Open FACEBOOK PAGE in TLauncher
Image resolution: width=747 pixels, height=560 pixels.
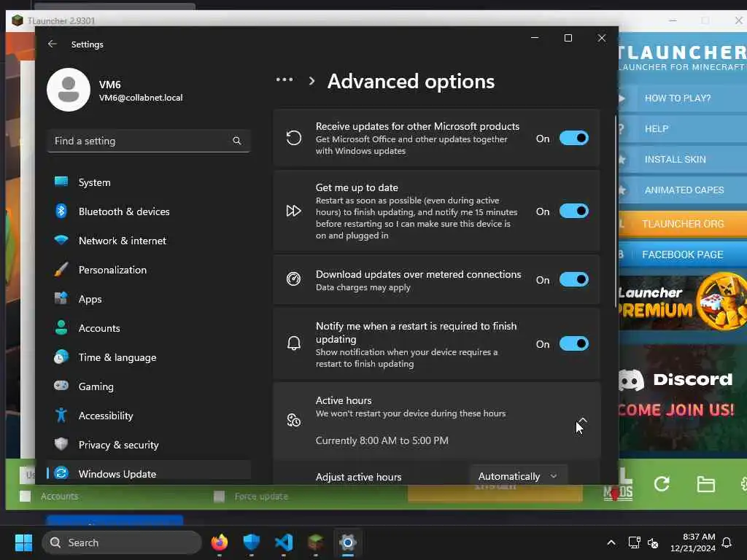683,254
